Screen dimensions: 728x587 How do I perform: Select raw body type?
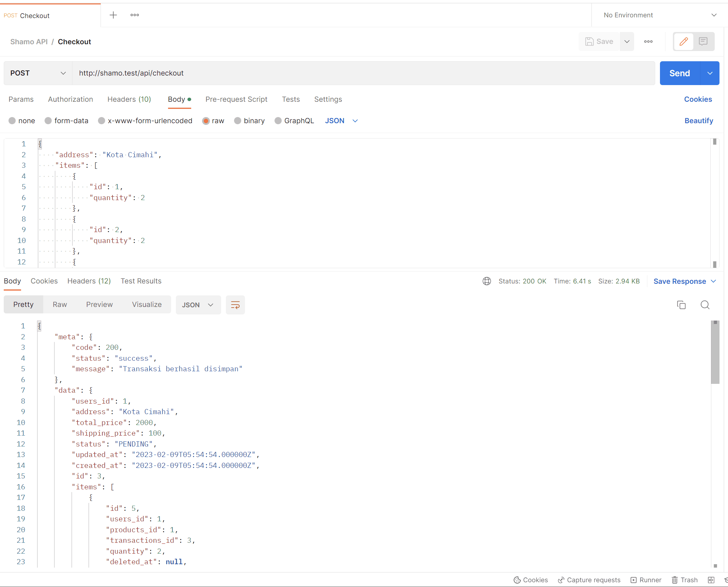coord(213,121)
